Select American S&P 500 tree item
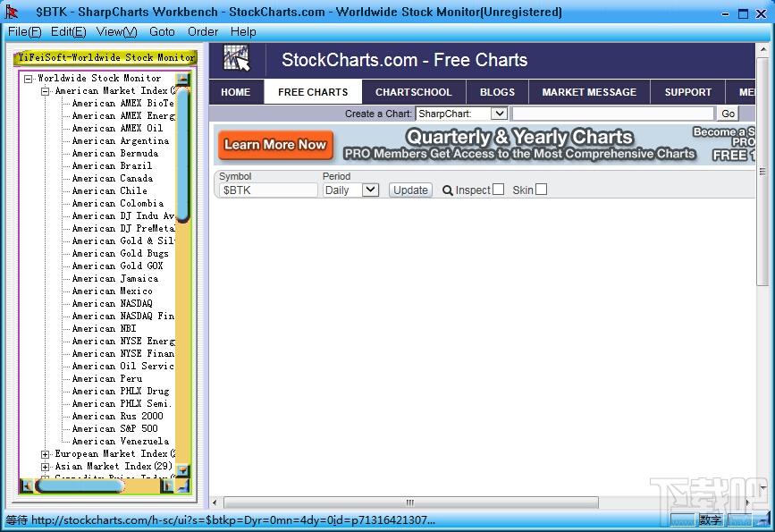Image resolution: width=775 pixels, height=532 pixels. tap(115, 428)
